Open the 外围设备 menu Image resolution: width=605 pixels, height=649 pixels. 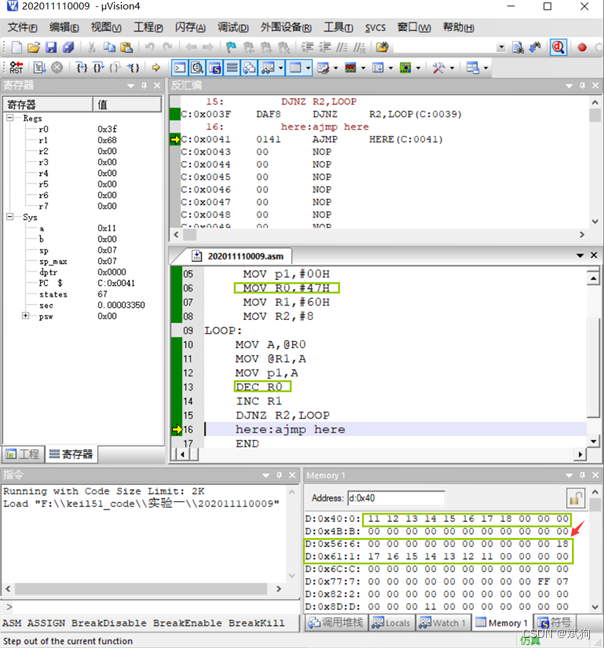point(286,27)
